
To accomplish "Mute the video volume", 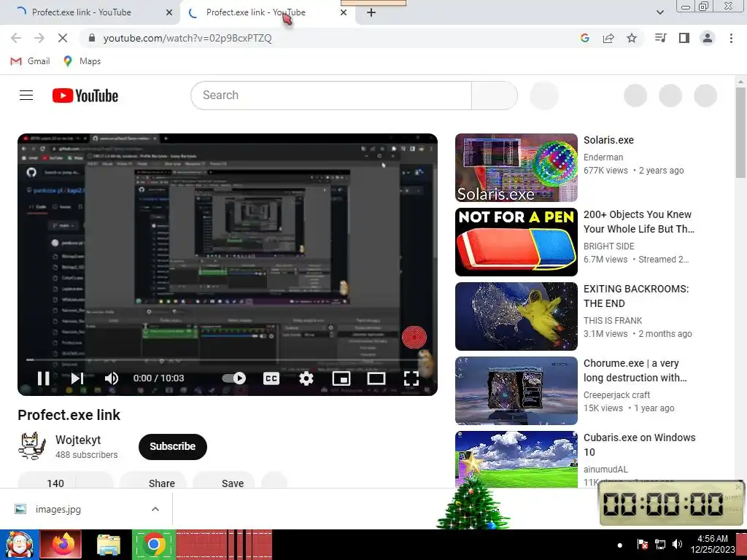I will [111, 378].
